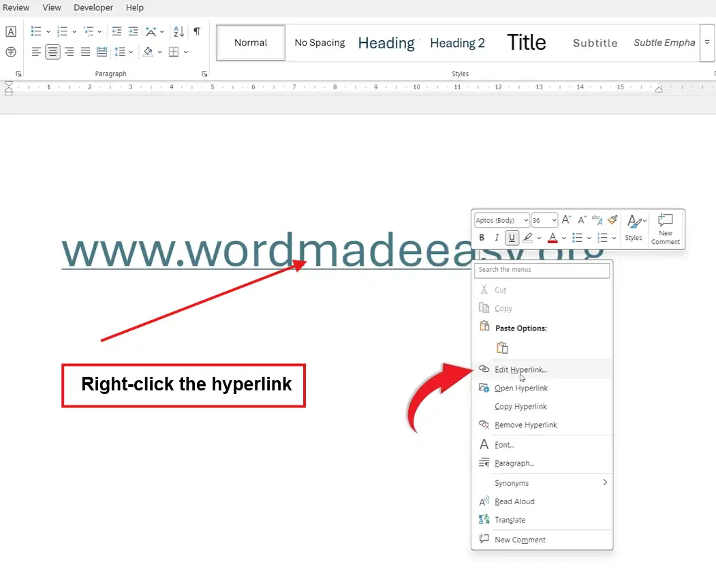Increase font size in mini toolbar
Screen dimensions: 716x588
click(x=566, y=220)
